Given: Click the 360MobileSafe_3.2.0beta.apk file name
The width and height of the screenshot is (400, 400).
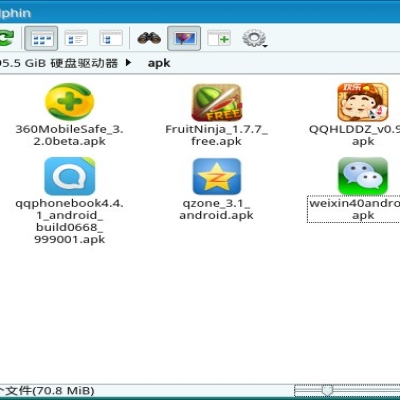Looking at the screenshot, I should coord(69,135).
